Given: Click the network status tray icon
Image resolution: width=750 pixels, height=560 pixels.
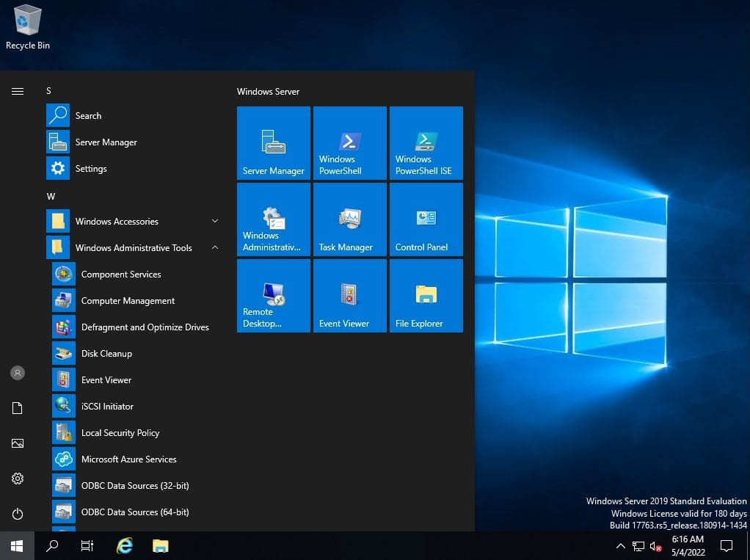Looking at the screenshot, I should [638, 545].
